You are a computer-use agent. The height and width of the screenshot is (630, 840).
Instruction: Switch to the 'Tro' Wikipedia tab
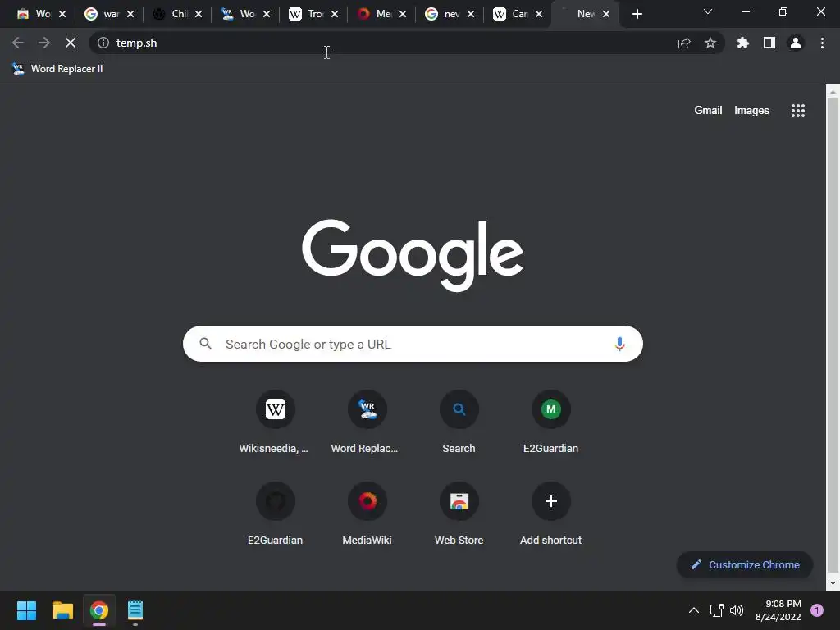pos(306,14)
